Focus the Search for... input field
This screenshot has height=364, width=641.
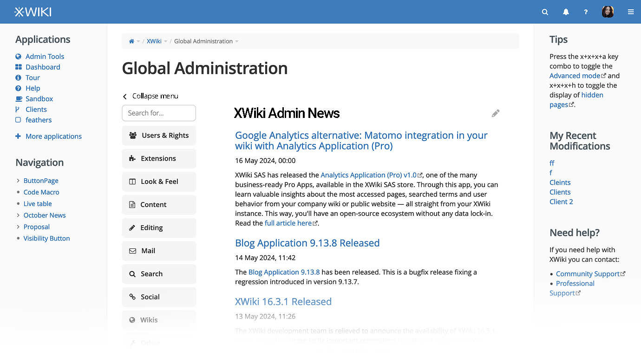pyautogui.click(x=159, y=113)
